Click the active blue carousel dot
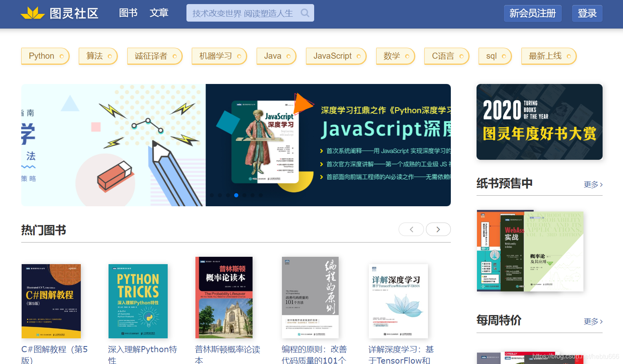Image resolution: width=623 pixels, height=364 pixels. point(236,195)
